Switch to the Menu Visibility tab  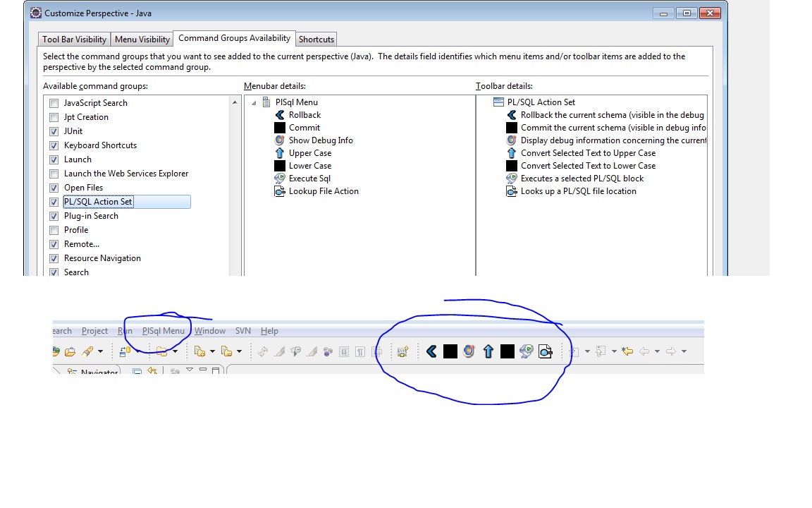pyautogui.click(x=142, y=40)
